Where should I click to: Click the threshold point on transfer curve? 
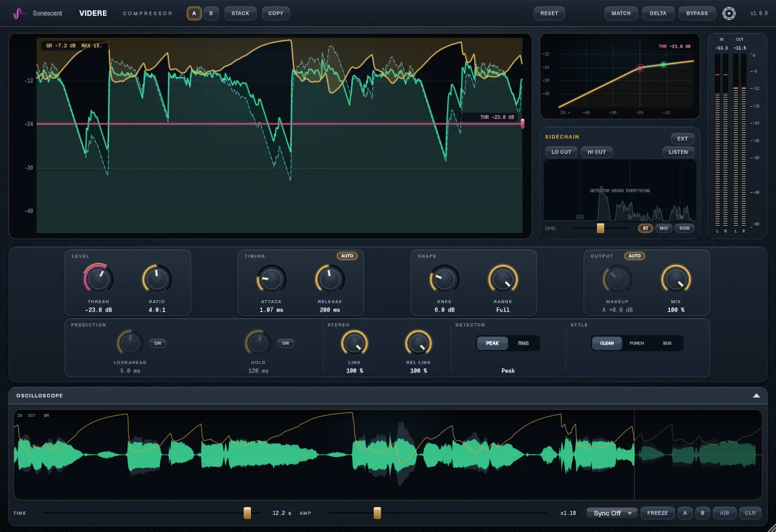pyautogui.click(x=640, y=68)
